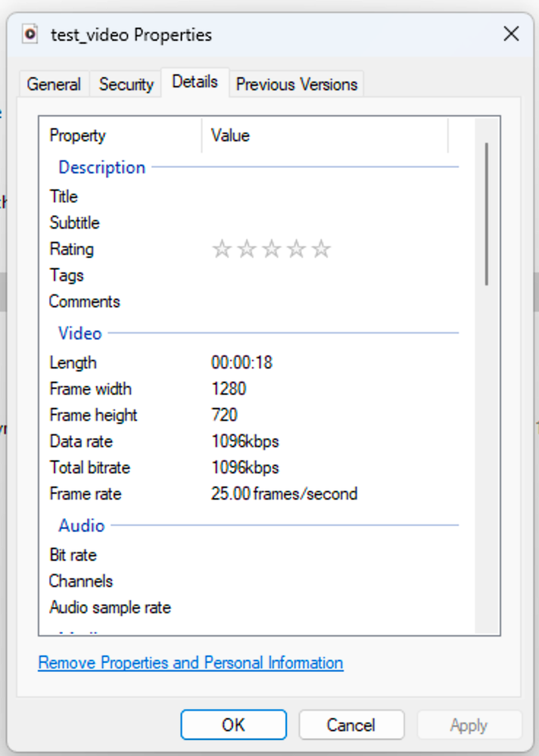
Task: Set rating to fifth star
Action: [x=322, y=249]
